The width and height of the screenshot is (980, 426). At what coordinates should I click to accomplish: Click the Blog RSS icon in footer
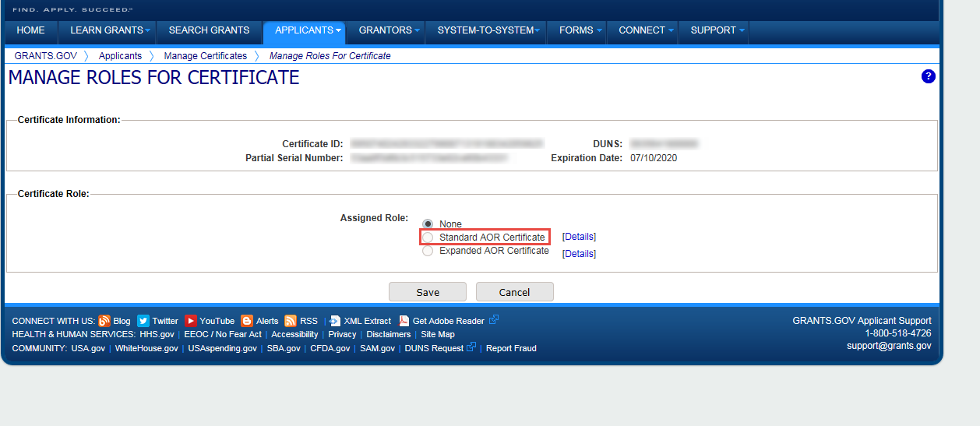[x=104, y=321]
